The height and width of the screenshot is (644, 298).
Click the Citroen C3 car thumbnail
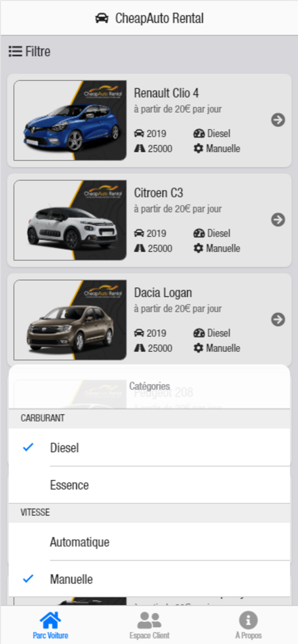pyautogui.click(x=70, y=220)
